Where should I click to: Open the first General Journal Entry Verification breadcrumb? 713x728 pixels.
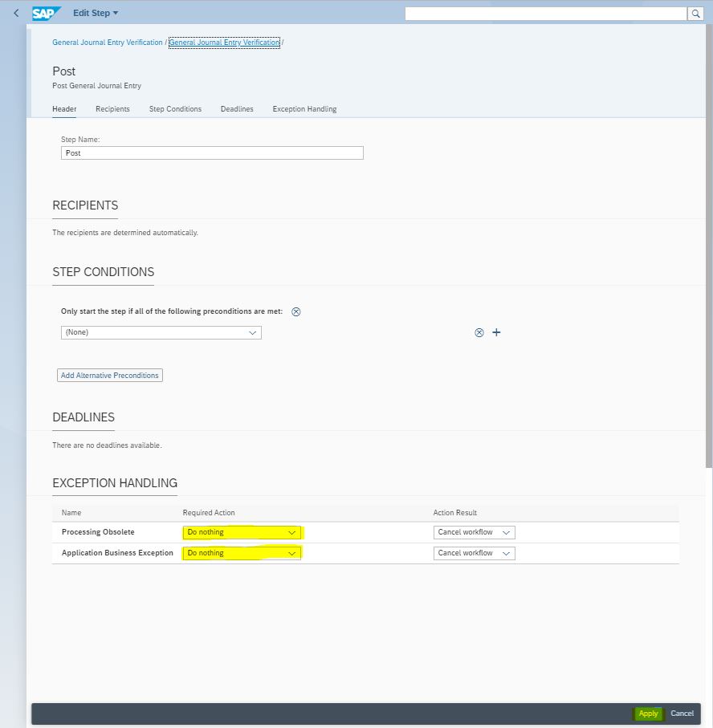point(108,43)
